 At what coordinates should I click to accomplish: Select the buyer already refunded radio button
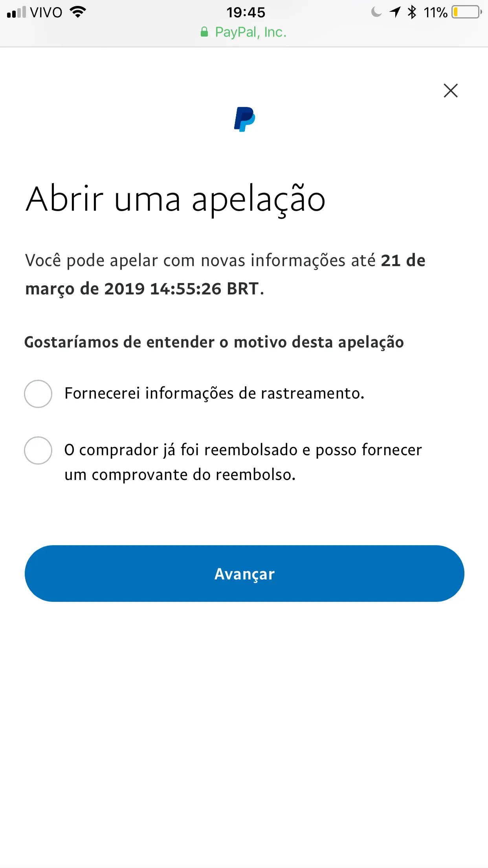pos(38,450)
